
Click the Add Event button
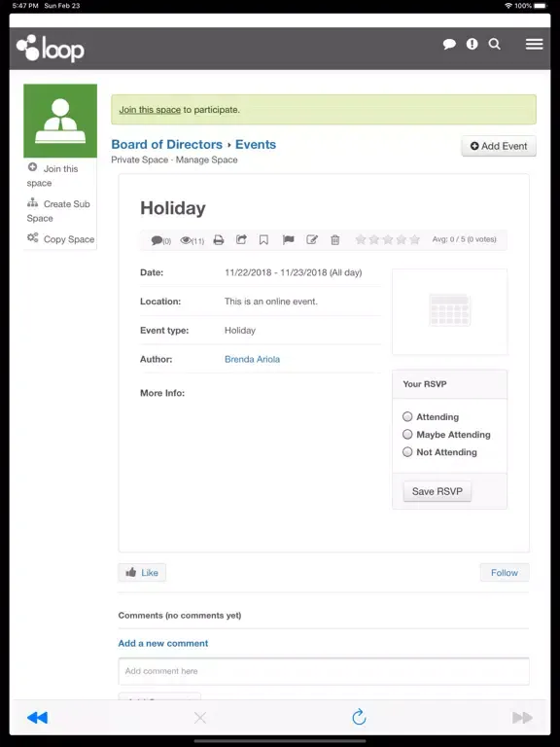499,146
